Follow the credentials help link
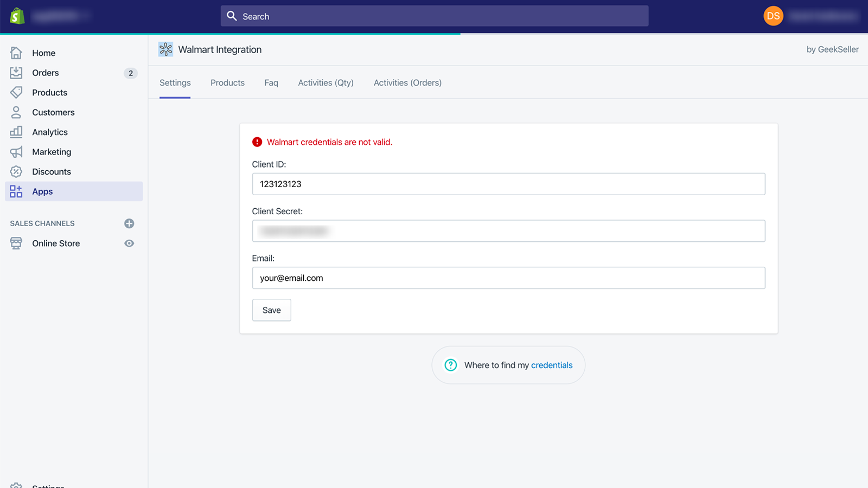 [x=552, y=365]
